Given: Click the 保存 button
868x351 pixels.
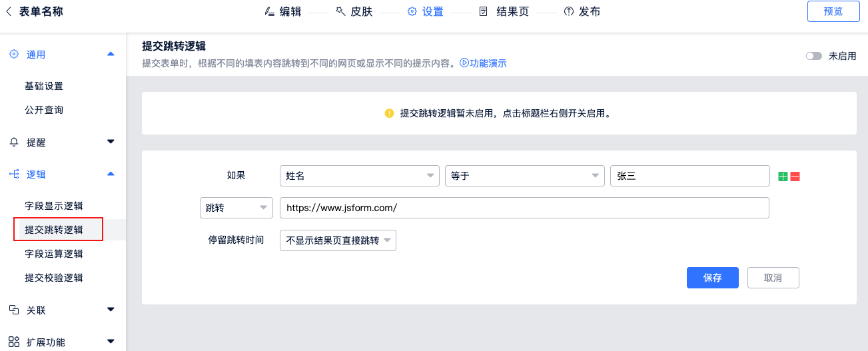Looking at the screenshot, I should point(712,278).
